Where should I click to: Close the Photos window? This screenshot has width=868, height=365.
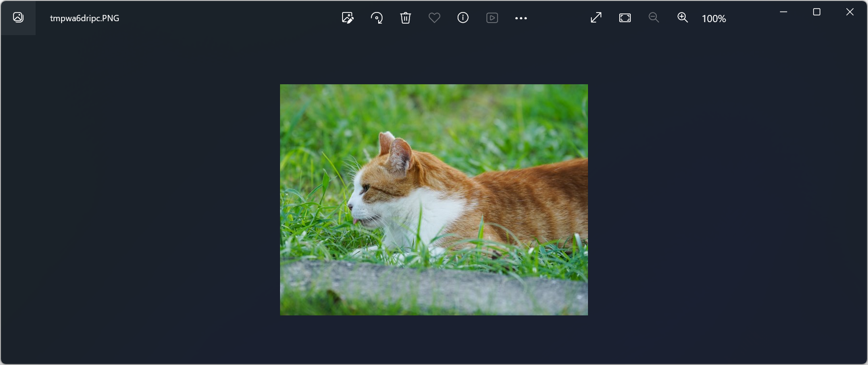pyautogui.click(x=850, y=12)
